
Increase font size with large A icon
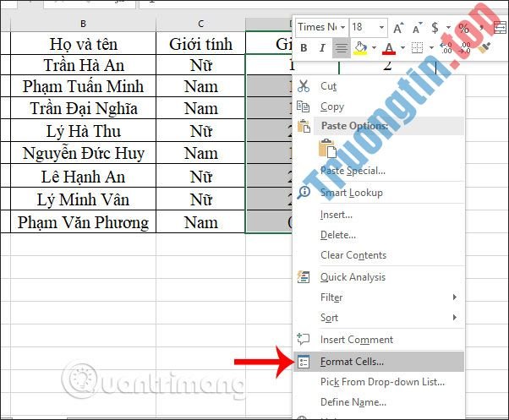pos(398,28)
